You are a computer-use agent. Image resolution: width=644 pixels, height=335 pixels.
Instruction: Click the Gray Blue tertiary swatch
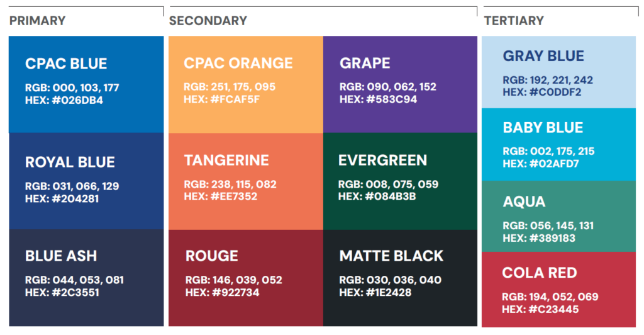point(558,72)
